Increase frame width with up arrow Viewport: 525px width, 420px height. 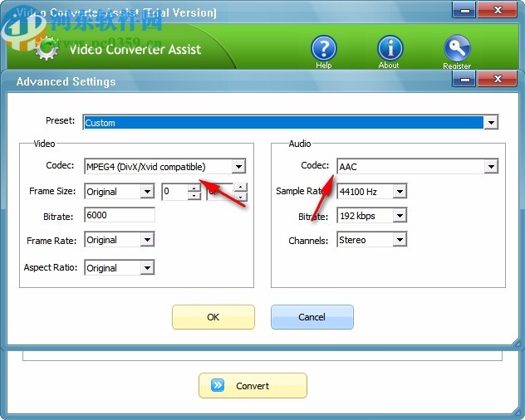(x=194, y=188)
